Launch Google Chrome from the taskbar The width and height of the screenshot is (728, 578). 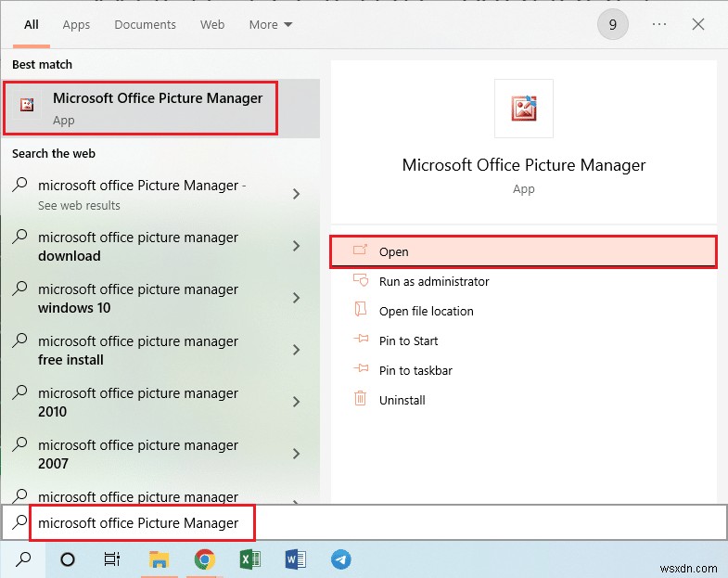tap(204, 559)
